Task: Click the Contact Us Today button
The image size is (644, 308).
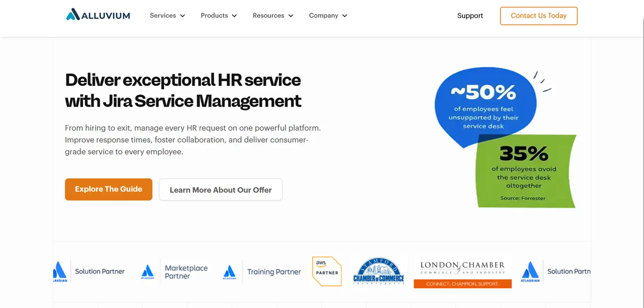Action: point(539,16)
